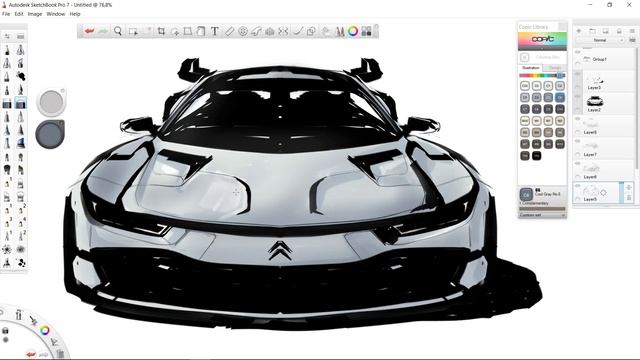Select the Flood Fill tool
The height and width of the screenshot is (360, 640).
coord(201,31)
